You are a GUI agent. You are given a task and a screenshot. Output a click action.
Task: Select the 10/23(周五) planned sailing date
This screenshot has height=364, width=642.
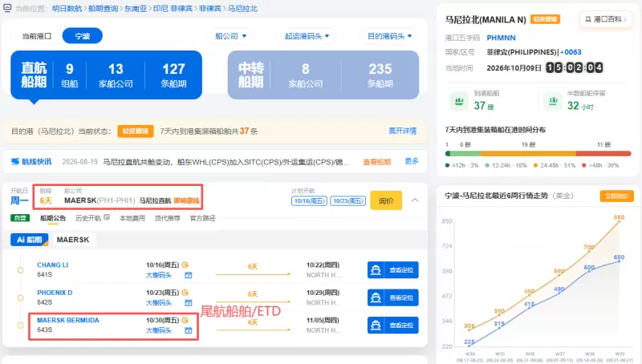[x=348, y=200]
